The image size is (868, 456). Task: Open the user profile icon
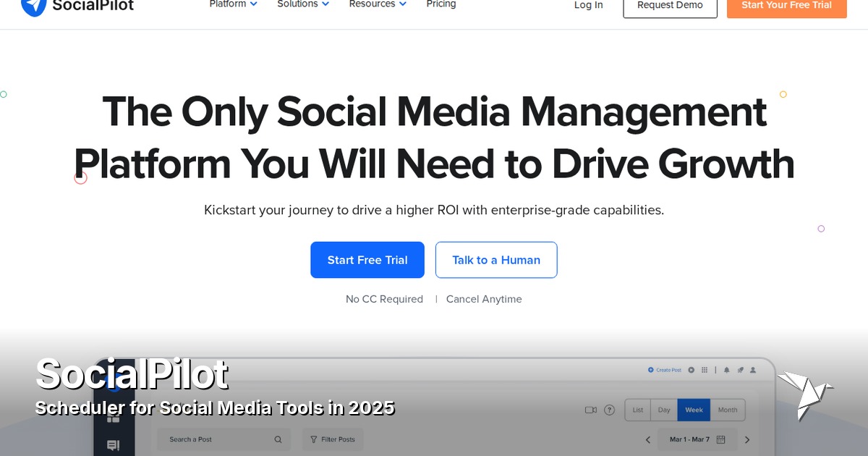click(x=753, y=370)
